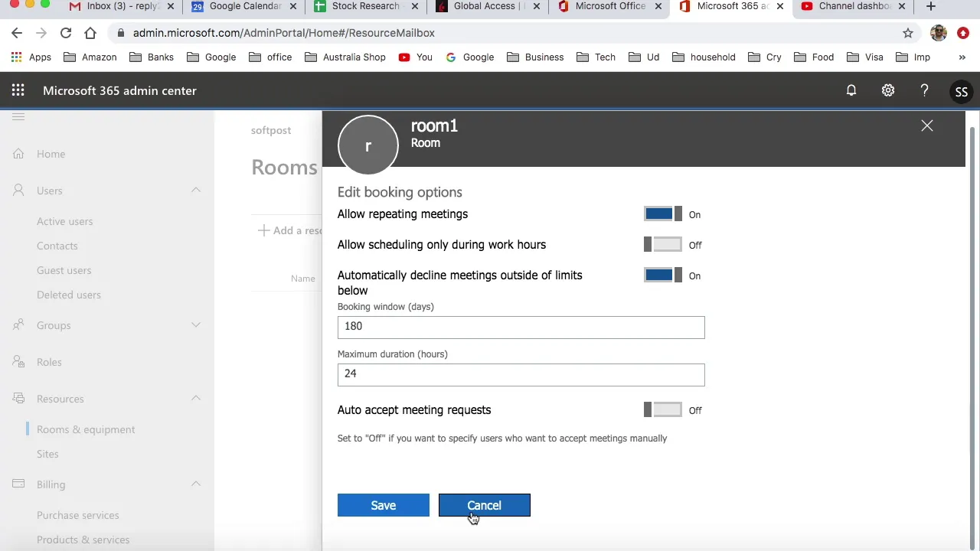Click the room1 avatar circle
Viewport: 980px width, 551px height.
[367, 145]
